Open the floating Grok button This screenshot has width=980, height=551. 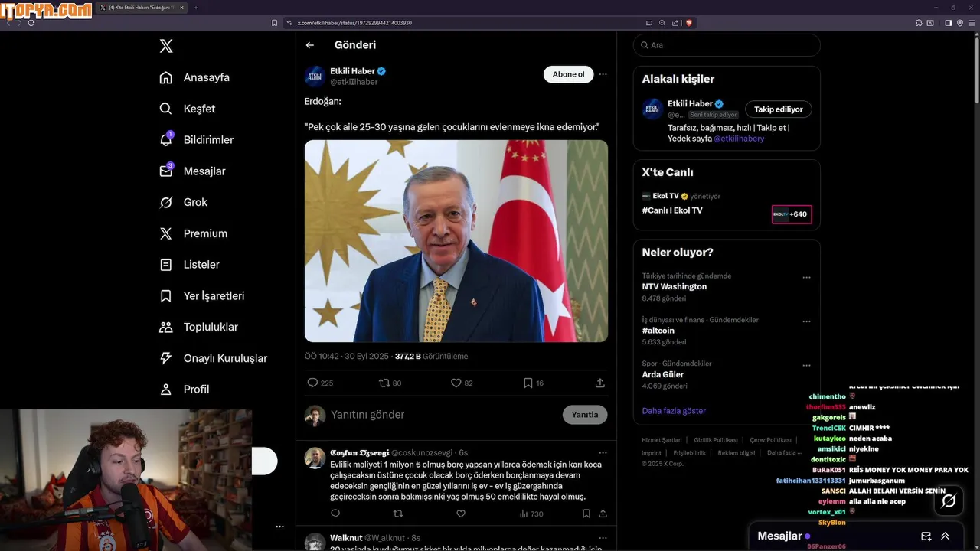[x=949, y=500]
